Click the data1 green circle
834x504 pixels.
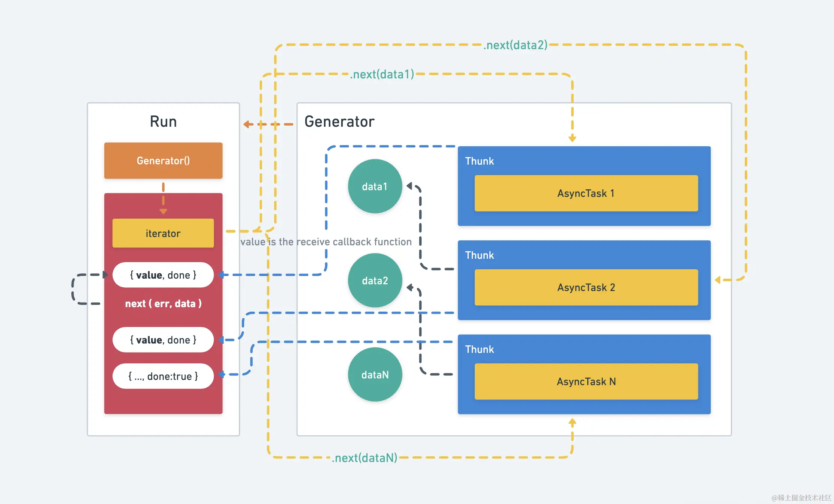click(375, 186)
